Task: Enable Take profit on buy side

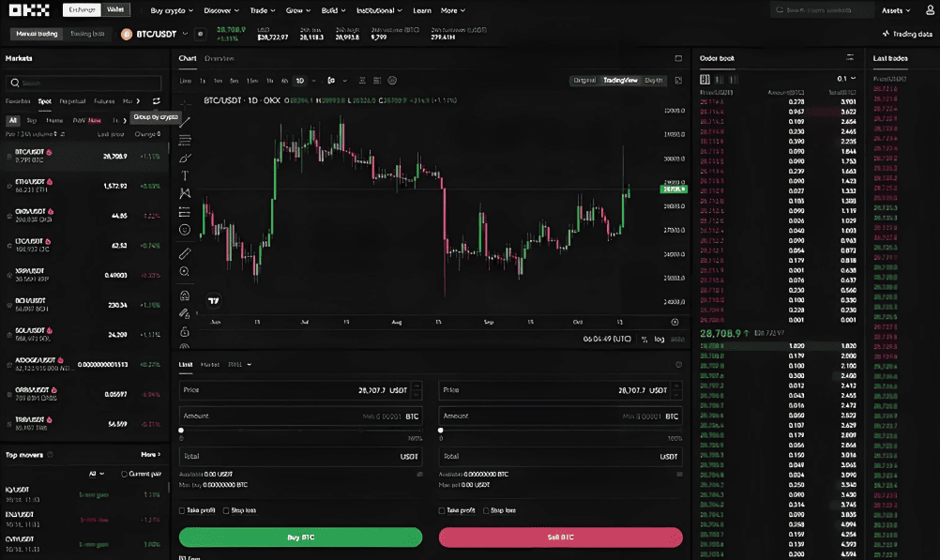Action: coord(182,510)
